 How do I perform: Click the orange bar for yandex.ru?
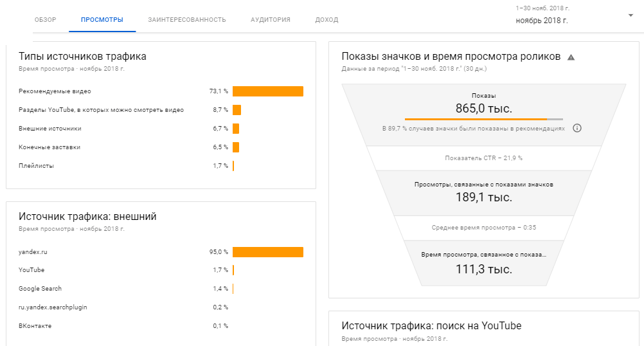pos(267,251)
